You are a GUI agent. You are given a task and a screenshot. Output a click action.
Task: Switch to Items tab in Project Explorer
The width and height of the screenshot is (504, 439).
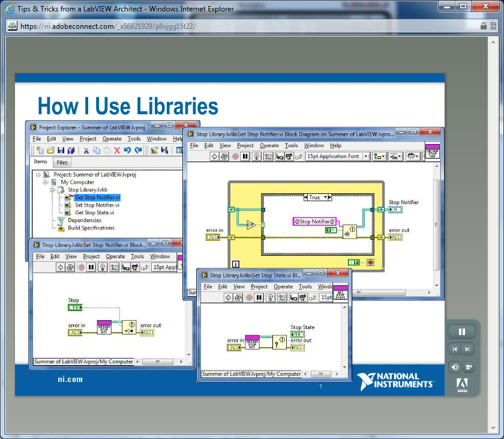pyautogui.click(x=41, y=162)
